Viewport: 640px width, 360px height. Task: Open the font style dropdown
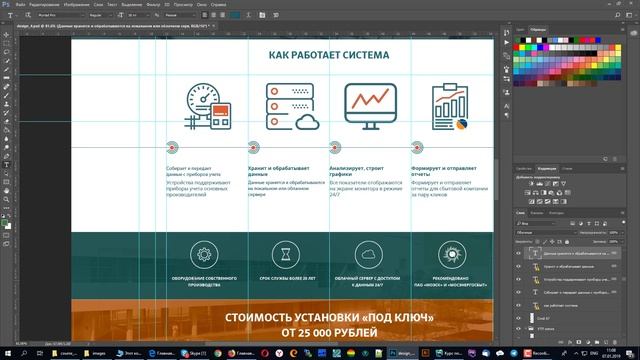click(x=100, y=15)
